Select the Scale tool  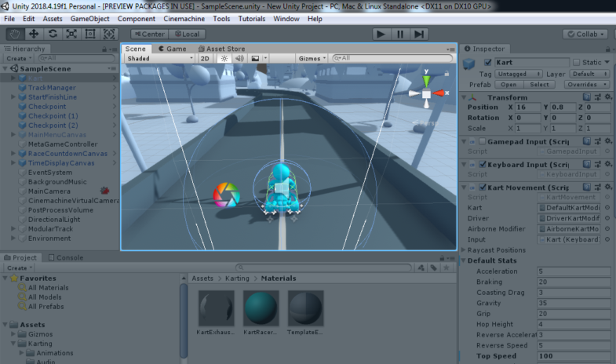pos(71,35)
